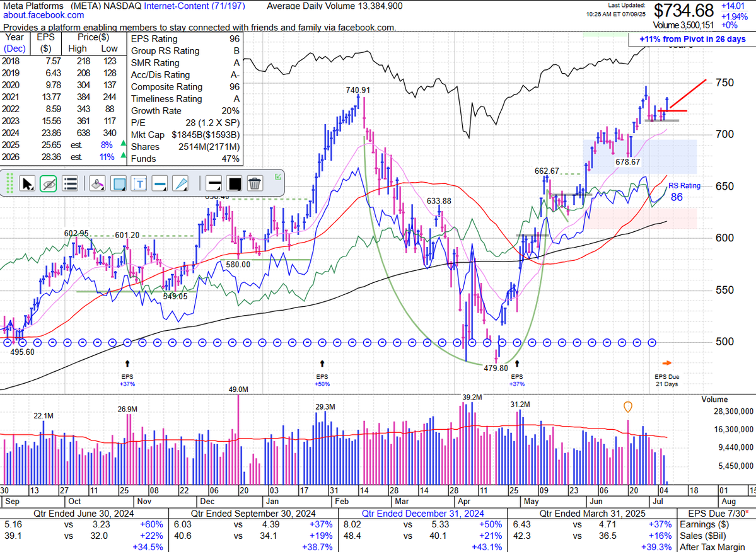756x552 pixels.
Task: Click the (Dec) fiscal year link
Action: [x=15, y=49]
